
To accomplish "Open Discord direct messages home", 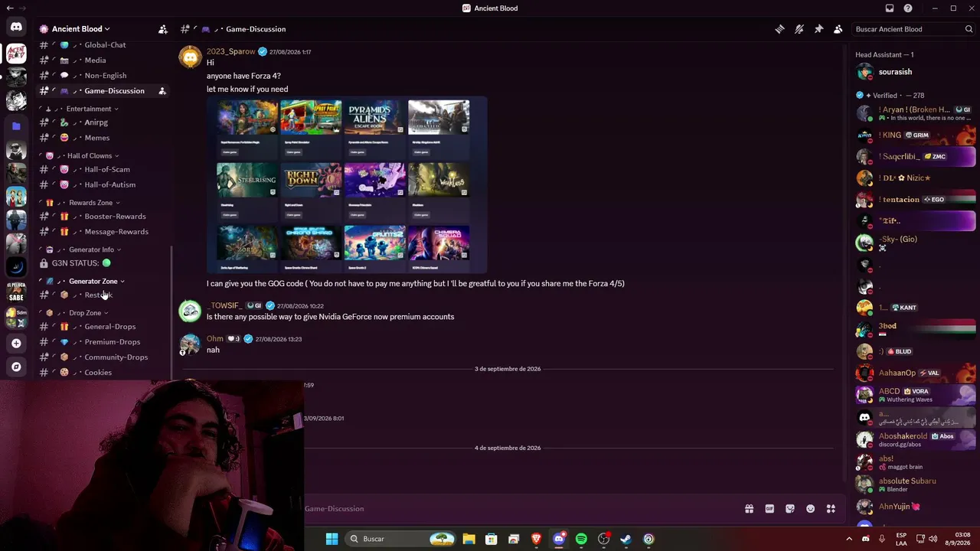I will 16,28.
